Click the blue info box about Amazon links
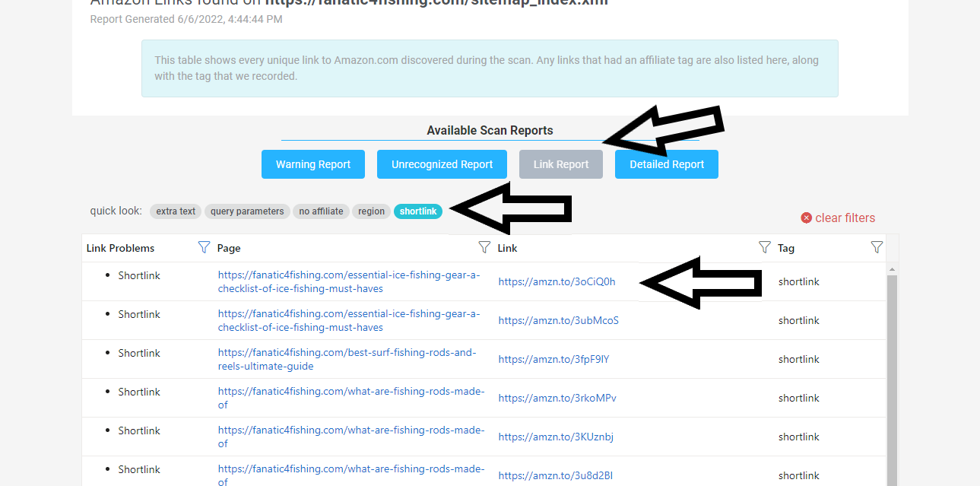980x486 pixels. pyautogui.click(x=490, y=68)
